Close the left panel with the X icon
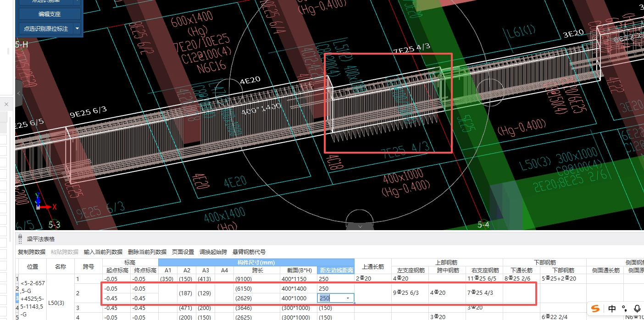Viewport: 644px width, 320px height. [x=6, y=105]
